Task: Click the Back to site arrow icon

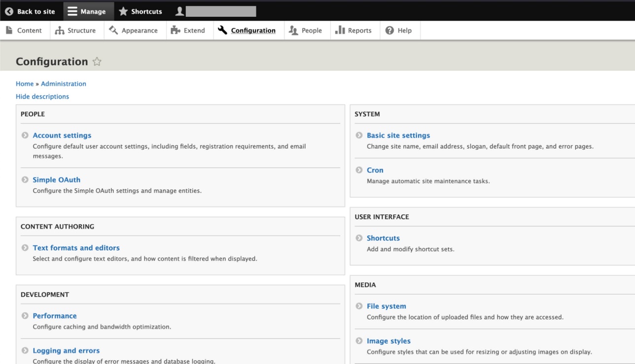Action: point(9,11)
